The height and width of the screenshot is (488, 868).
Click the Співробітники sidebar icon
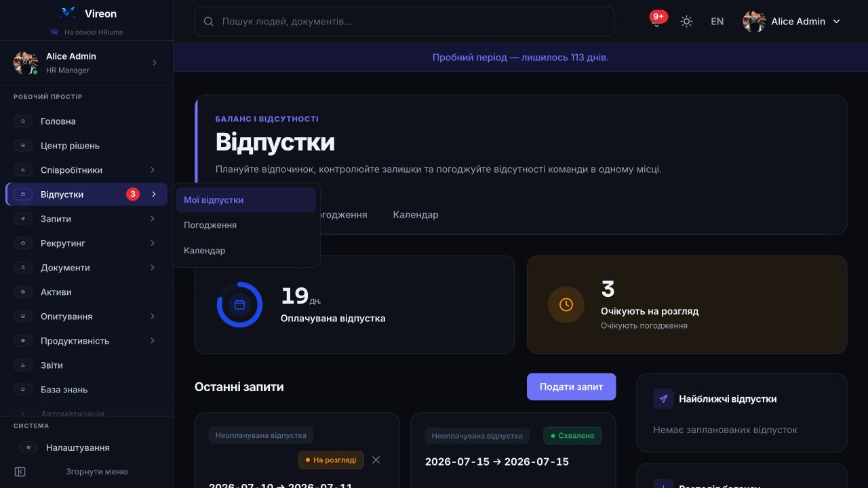pos(23,170)
